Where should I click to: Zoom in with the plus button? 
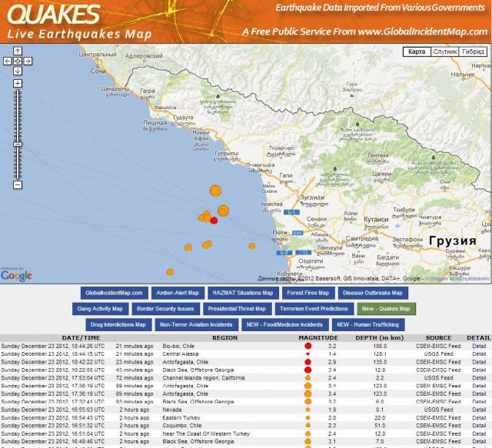18,83
